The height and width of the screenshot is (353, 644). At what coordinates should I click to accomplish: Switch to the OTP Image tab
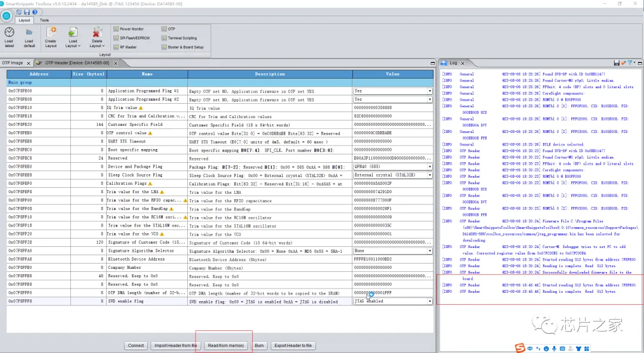(x=13, y=63)
